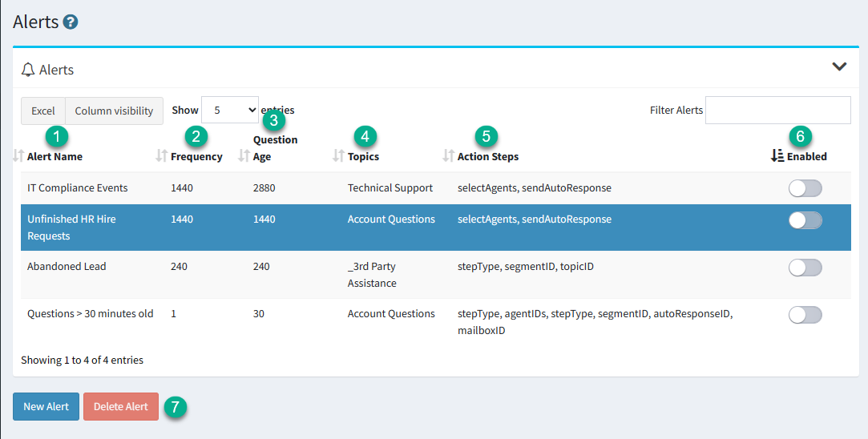868x439 pixels.
Task: Open the Column visibility dropdown button
Action: coord(114,111)
